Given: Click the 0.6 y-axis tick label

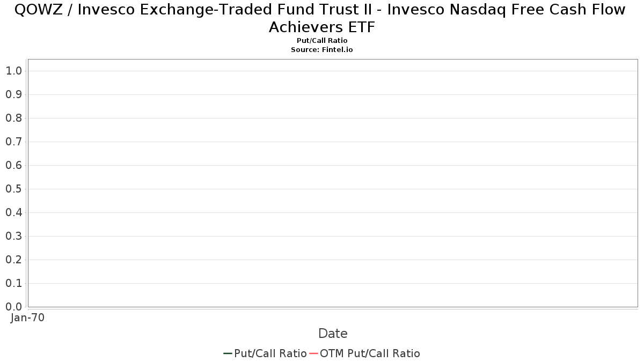Looking at the screenshot, I should (13, 165).
